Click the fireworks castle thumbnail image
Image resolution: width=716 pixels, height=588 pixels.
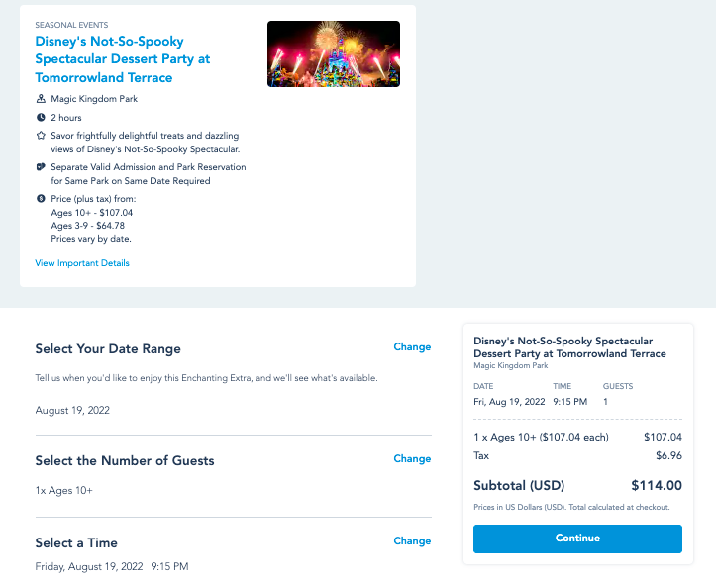[334, 53]
